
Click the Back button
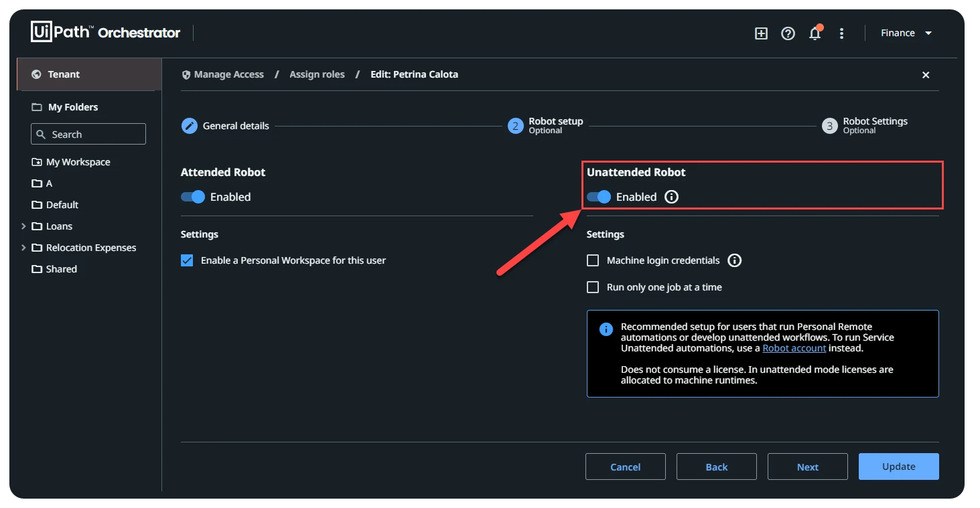point(717,467)
